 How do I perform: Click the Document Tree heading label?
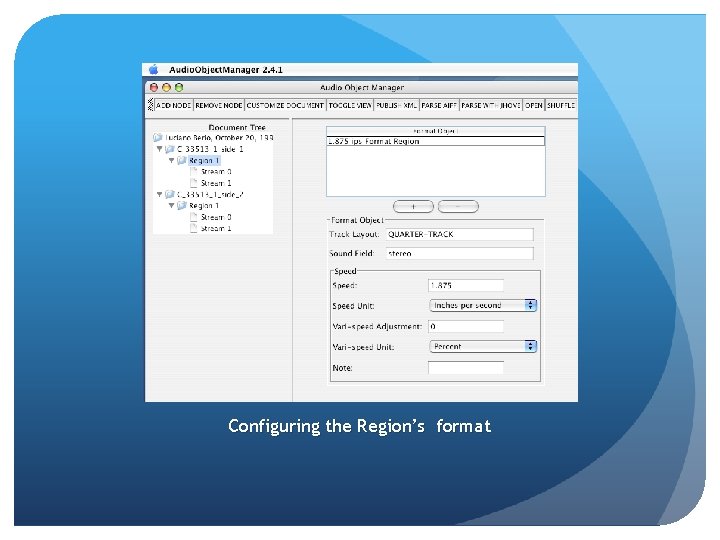click(237, 127)
